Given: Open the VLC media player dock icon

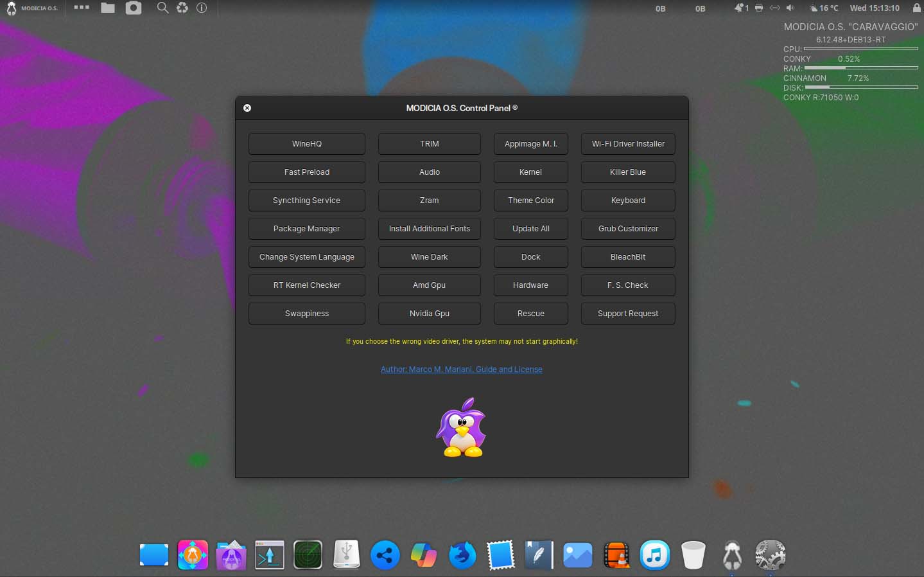Looking at the screenshot, I should pyautogui.click(x=616, y=555).
